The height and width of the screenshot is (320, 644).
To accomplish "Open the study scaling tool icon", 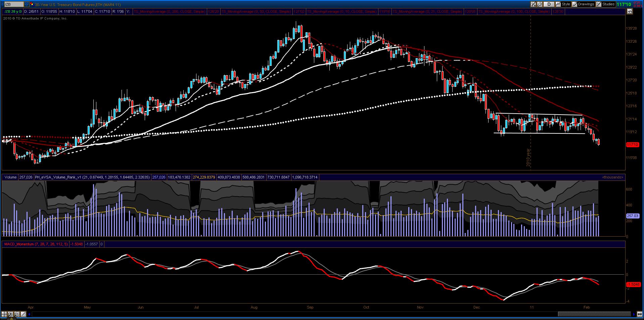I will [533, 4].
